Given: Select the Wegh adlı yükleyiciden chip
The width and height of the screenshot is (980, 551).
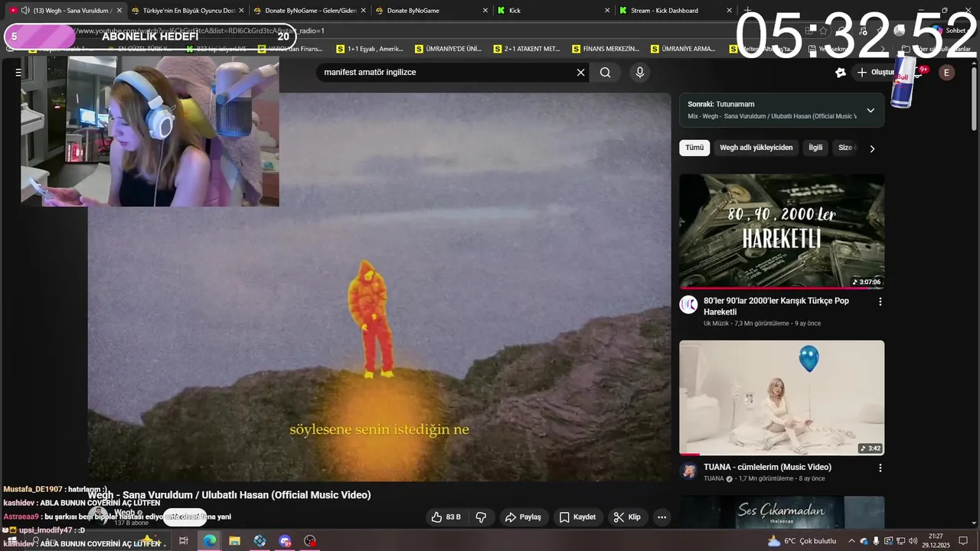Looking at the screenshot, I should (756, 148).
